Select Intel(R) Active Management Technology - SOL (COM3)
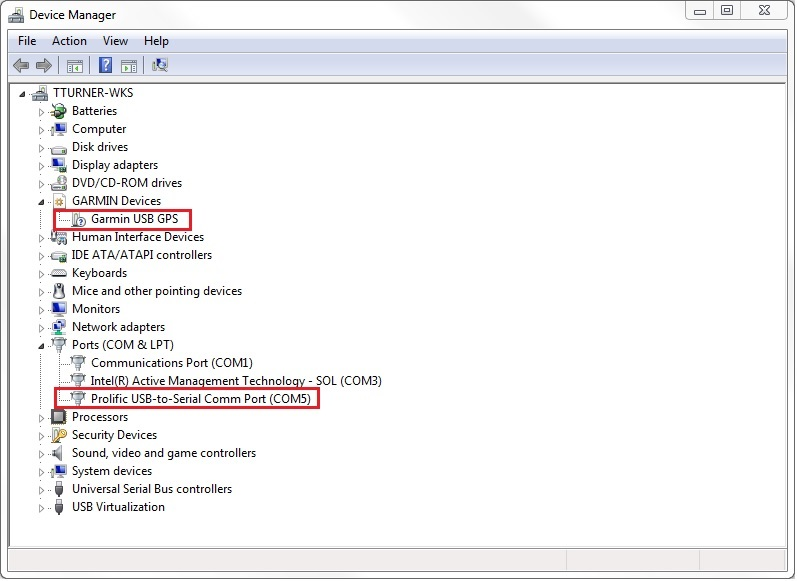797x581 pixels. (236, 381)
